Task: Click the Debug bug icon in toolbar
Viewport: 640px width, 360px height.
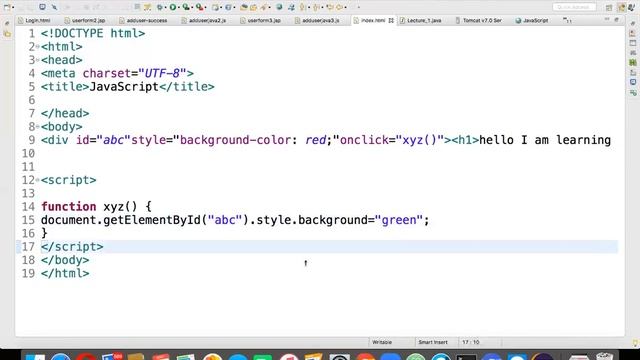Action: coord(160,7)
